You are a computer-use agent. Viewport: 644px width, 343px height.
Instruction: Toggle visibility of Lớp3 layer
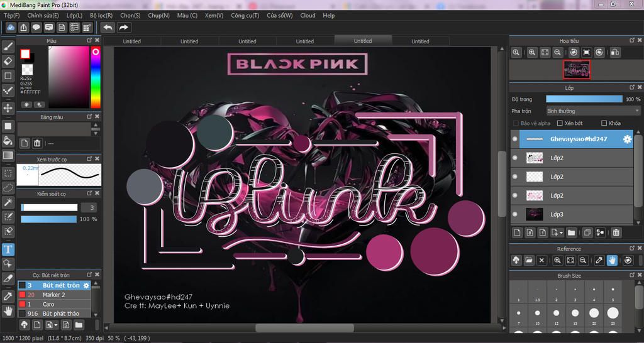(515, 214)
